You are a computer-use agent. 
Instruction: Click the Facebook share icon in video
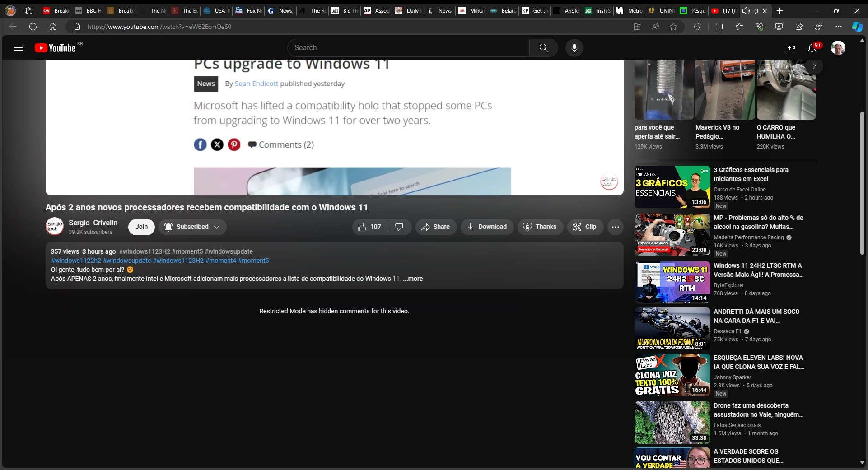(x=200, y=144)
